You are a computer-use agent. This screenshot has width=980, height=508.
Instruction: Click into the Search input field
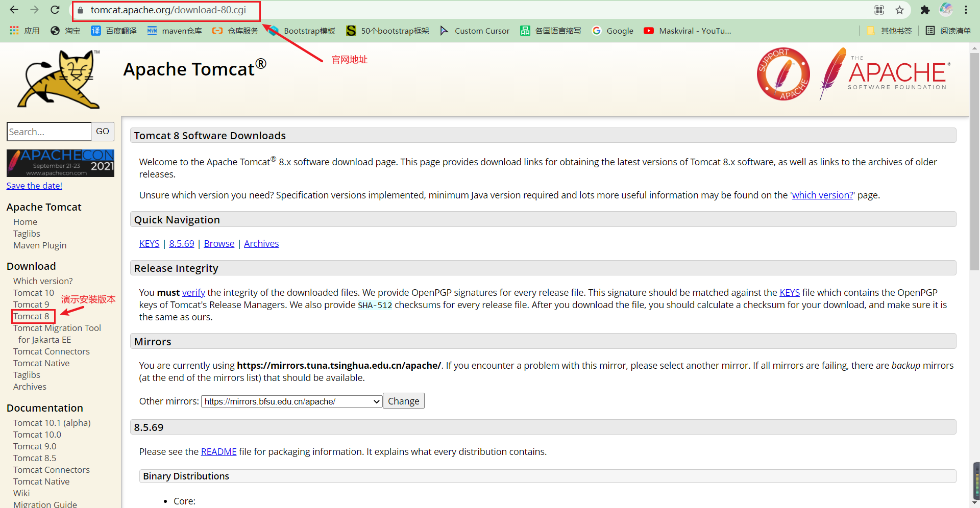[x=49, y=132]
